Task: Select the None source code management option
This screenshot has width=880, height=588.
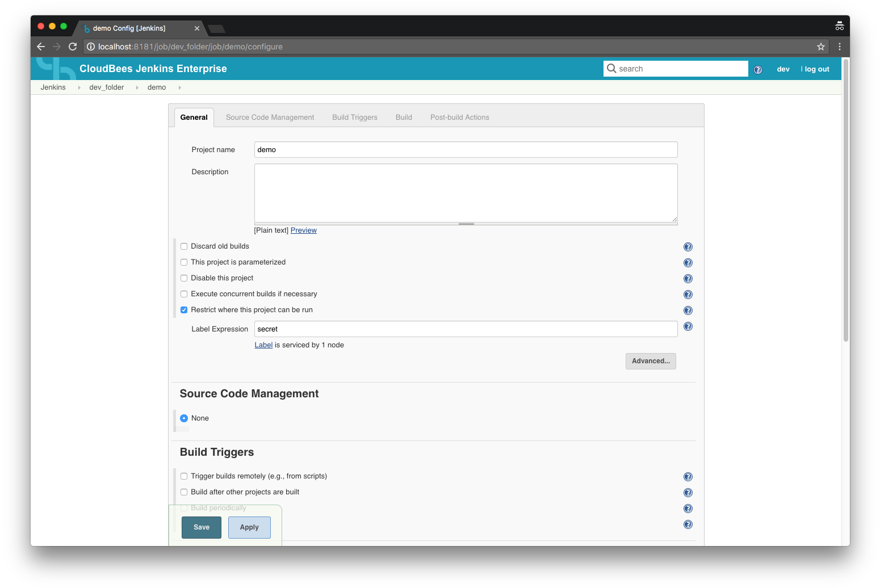Action: pyautogui.click(x=184, y=418)
